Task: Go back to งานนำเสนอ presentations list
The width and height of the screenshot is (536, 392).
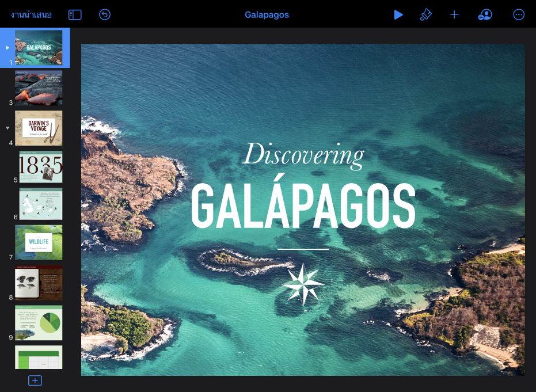Action: [x=31, y=15]
